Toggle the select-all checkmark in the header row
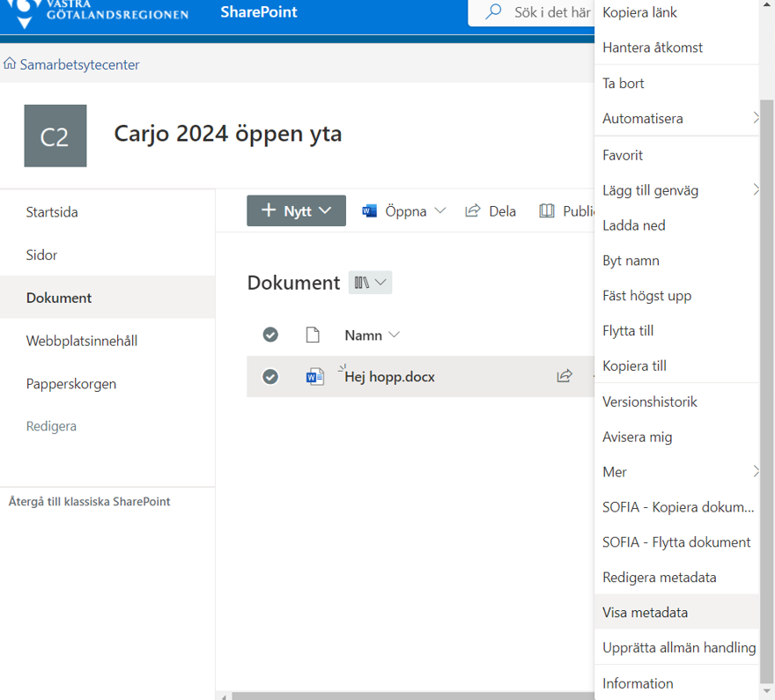The height and width of the screenshot is (700, 775). pyautogui.click(x=270, y=335)
